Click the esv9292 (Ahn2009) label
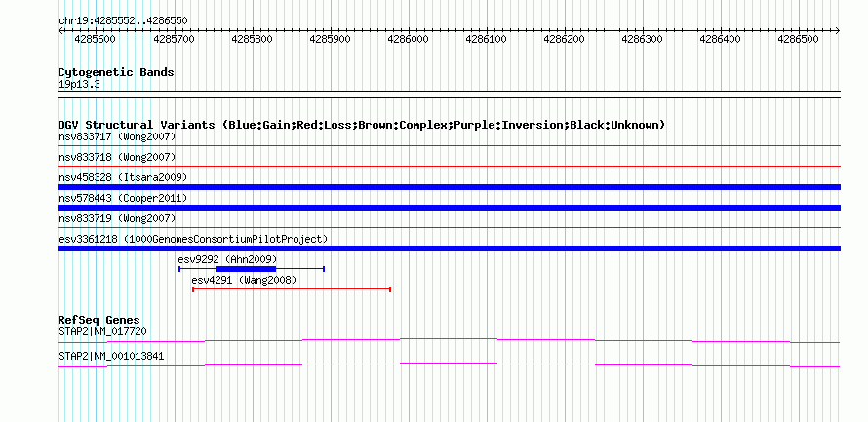 pos(227,259)
